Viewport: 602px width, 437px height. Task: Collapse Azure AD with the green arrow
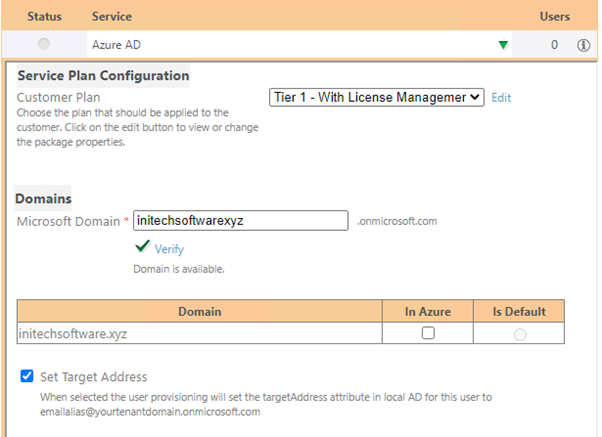tap(503, 45)
